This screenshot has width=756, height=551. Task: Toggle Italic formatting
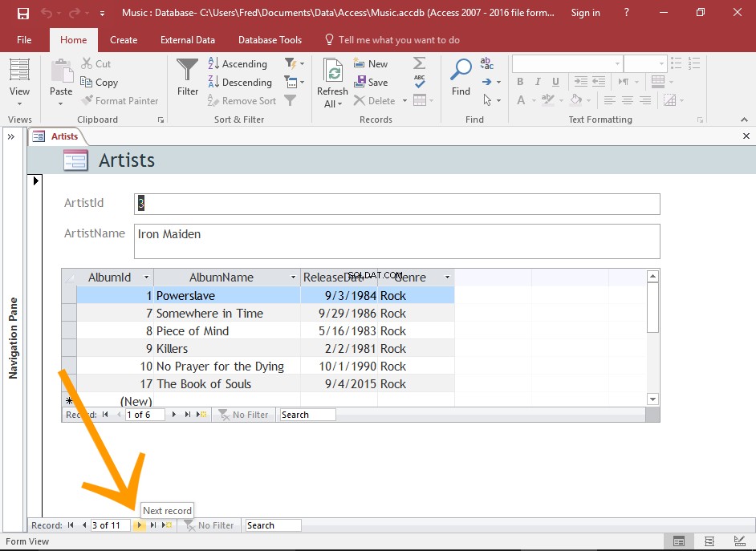click(x=538, y=81)
